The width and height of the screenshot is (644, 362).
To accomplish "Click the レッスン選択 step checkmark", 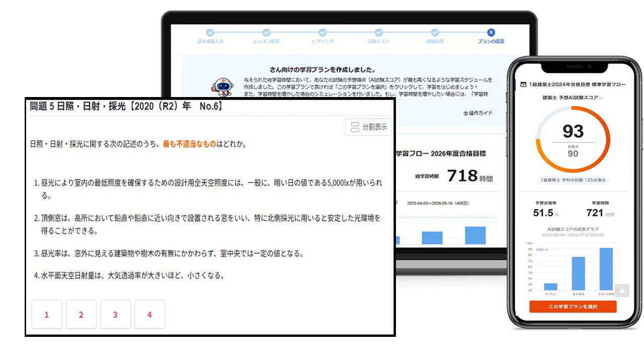I will (x=266, y=33).
